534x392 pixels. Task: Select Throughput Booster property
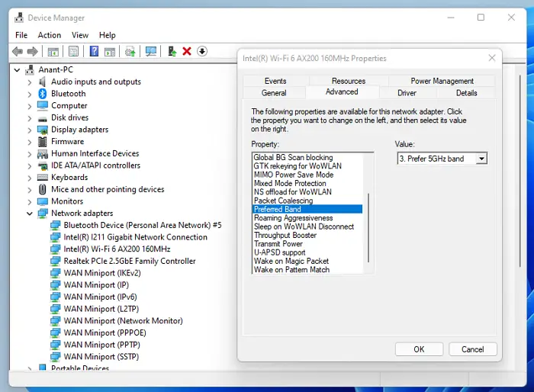click(285, 235)
